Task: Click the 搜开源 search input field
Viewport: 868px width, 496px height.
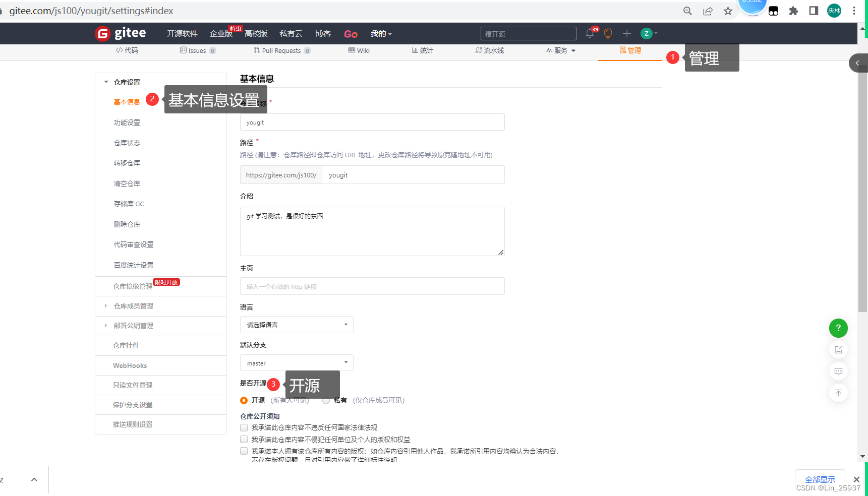Action: pos(529,34)
